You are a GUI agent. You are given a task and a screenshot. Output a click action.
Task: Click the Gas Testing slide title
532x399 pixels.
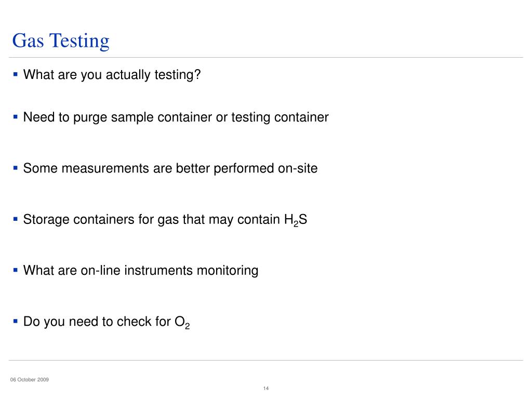[61, 41]
